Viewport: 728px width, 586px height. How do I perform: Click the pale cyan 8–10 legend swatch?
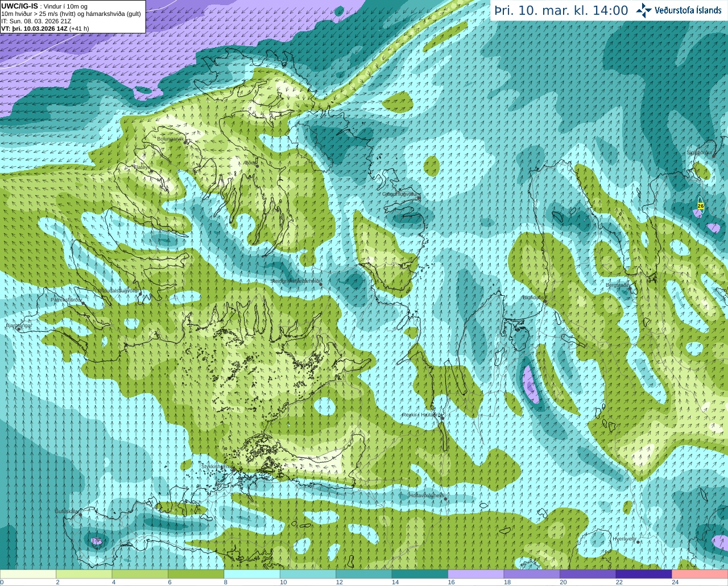pyautogui.click(x=252, y=574)
